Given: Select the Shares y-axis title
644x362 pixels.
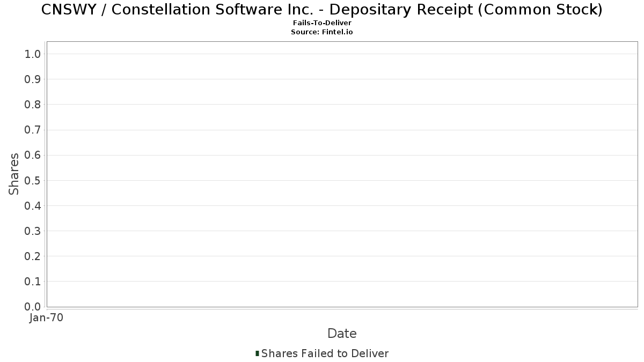Looking at the screenshot, I should [x=14, y=174].
